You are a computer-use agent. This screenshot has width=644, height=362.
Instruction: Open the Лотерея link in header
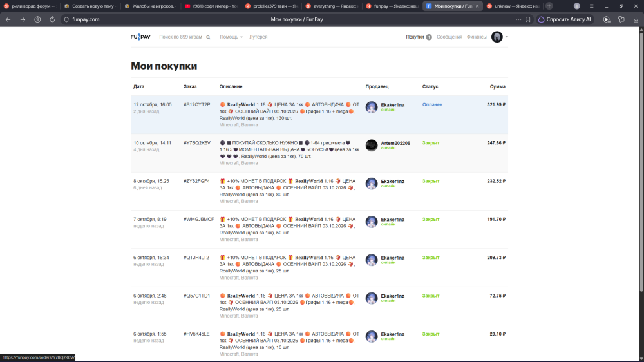[x=258, y=37]
